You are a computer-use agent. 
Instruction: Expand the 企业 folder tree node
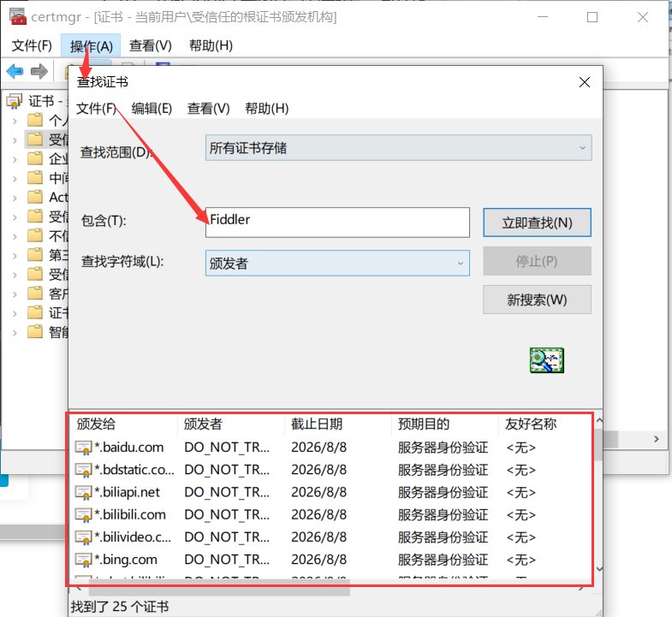(x=15, y=158)
